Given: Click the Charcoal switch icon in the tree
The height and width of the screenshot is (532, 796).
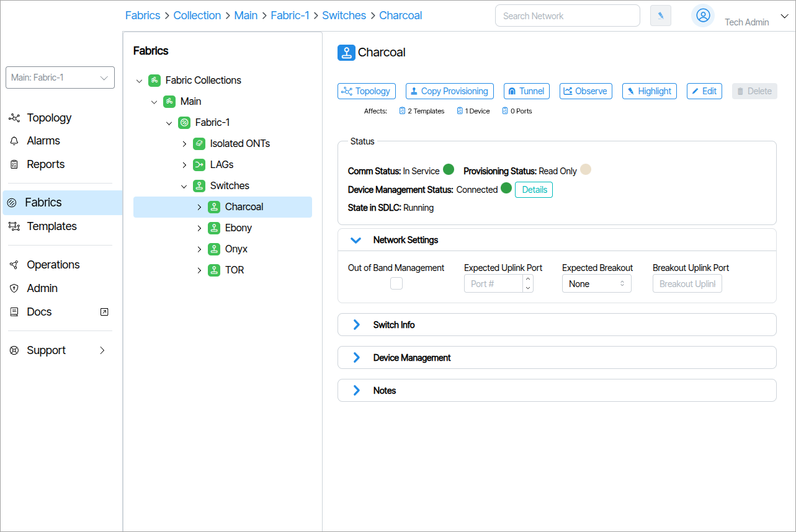Looking at the screenshot, I should [x=214, y=207].
